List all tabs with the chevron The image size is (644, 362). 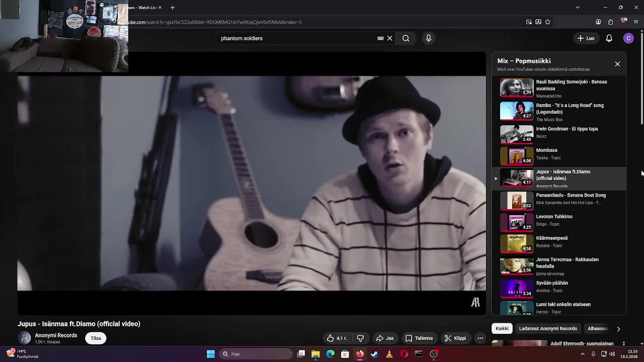tap(578, 8)
